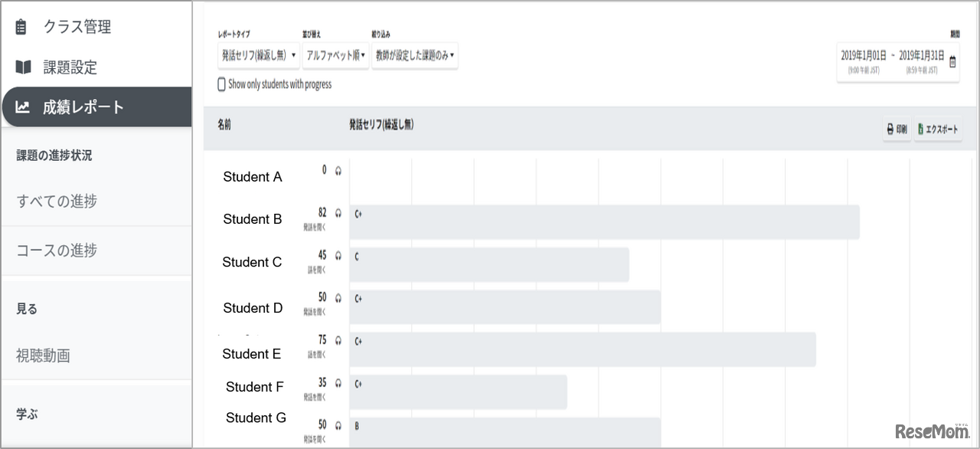Click the 成績レポート chart icon
Viewport: 980px width, 449px height.
pyautogui.click(x=23, y=107)
